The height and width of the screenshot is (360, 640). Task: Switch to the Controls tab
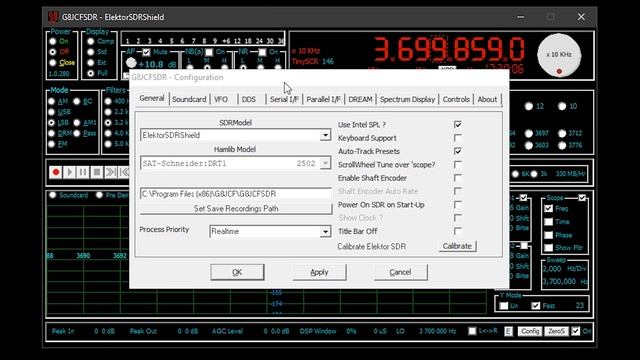(456, 99)
